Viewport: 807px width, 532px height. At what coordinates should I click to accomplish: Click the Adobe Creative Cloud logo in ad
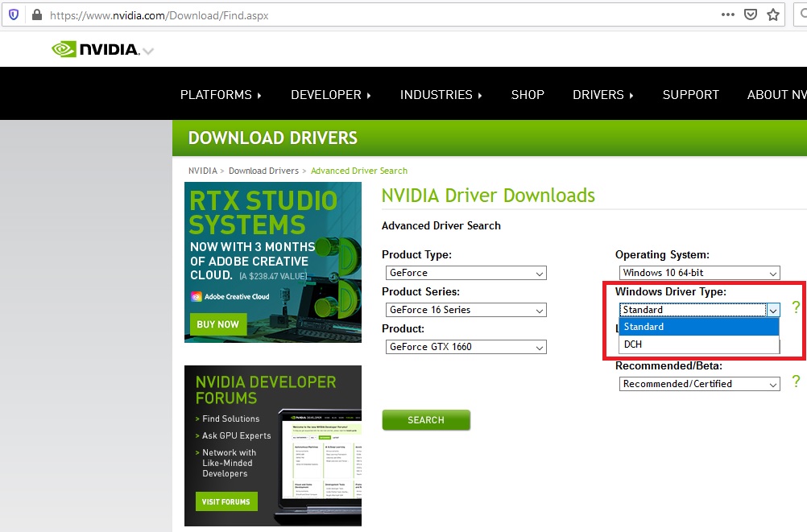click(x=230, y=296)
